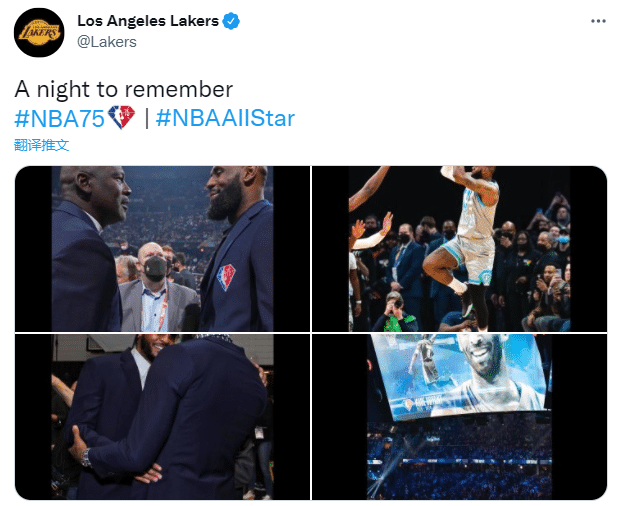
Task: Open the #NBAAllStar hashtag
Action: pos(225,118)
